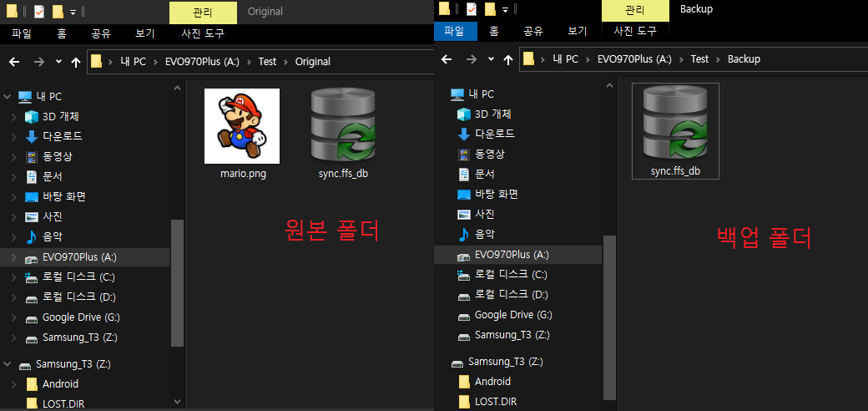Open mario.png thumbnail in Original window
The height and width of the screenshot is (411, 868).
(x=242, y=126)
